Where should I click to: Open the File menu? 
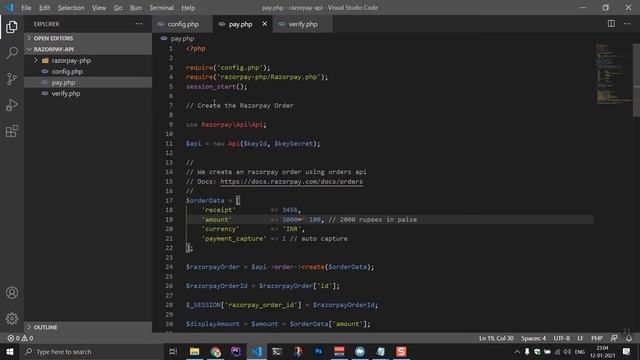pyautogui.click(x=26, y=8)
